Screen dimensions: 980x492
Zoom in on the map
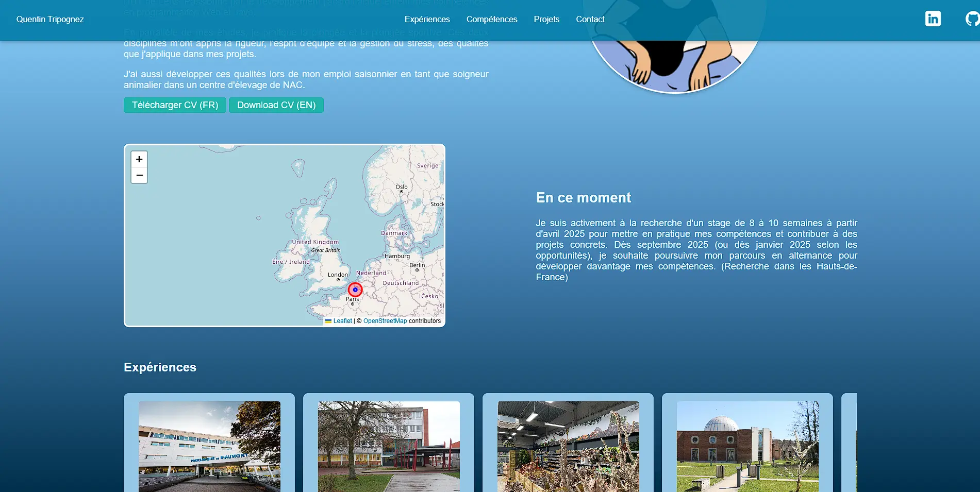pos(139,159)
